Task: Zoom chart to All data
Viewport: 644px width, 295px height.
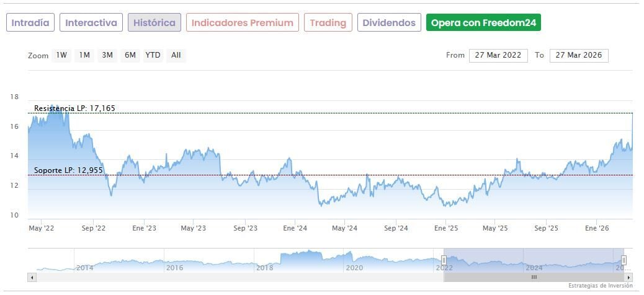Action: pos(176,55)
